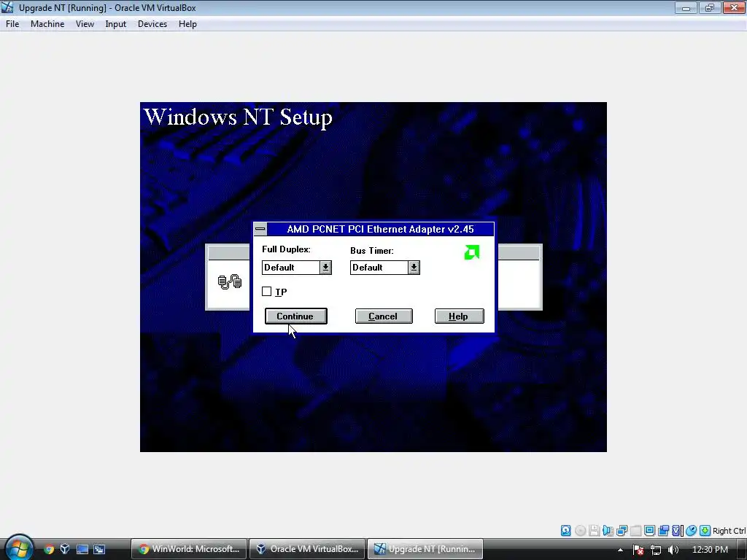The image size is (747, 560).
Task: Click the mouse integration status icon
Action: 692,531
